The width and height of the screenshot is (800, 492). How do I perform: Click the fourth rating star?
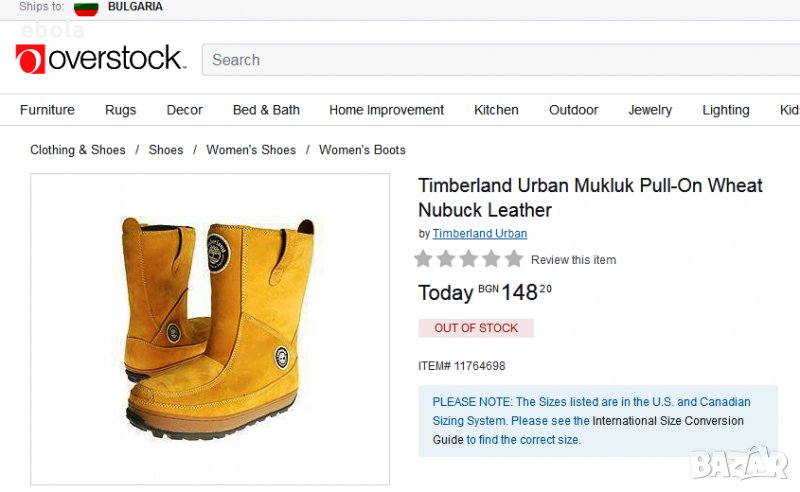click(x=491, y=259)
